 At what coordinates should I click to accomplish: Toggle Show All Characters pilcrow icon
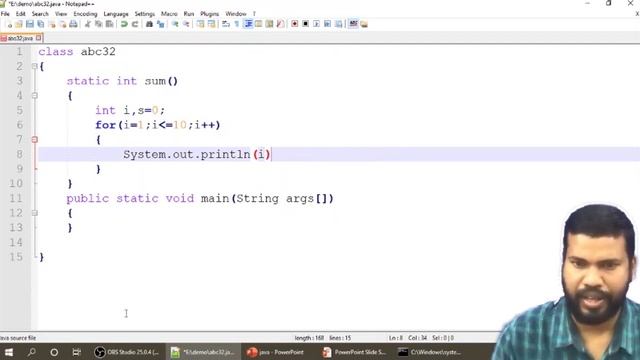237,24
